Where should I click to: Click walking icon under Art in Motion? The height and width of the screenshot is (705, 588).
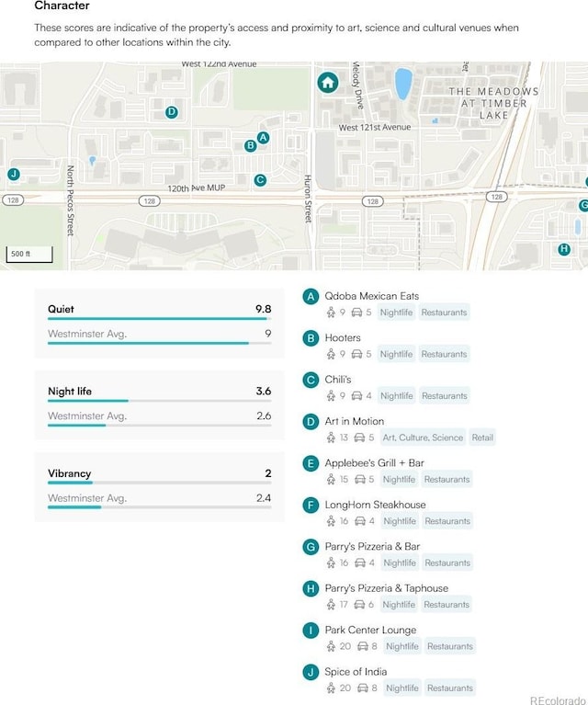pyautogui.click(x=331, y=438)
